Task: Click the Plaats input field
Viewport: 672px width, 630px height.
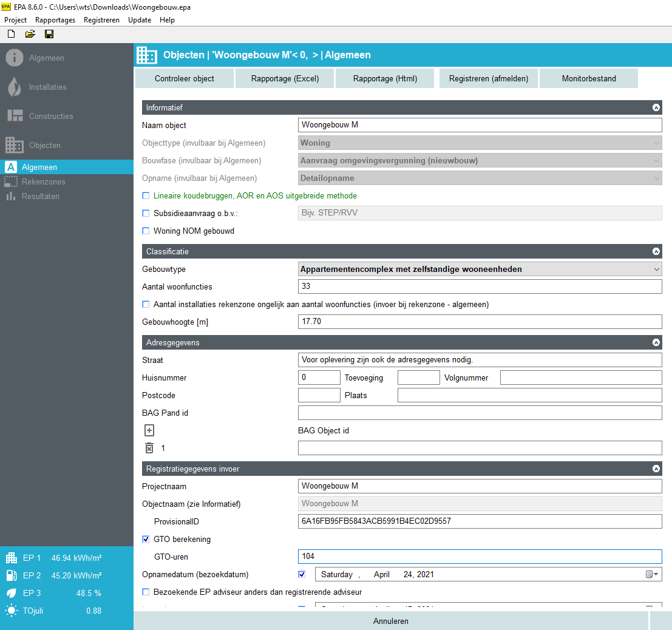Action: [x=530, y=395]
